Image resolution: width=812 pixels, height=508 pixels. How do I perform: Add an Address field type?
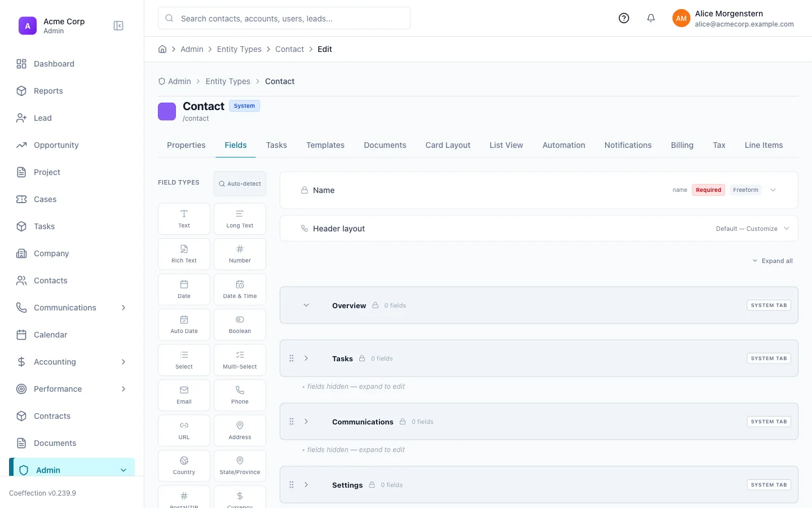point(240,431)
